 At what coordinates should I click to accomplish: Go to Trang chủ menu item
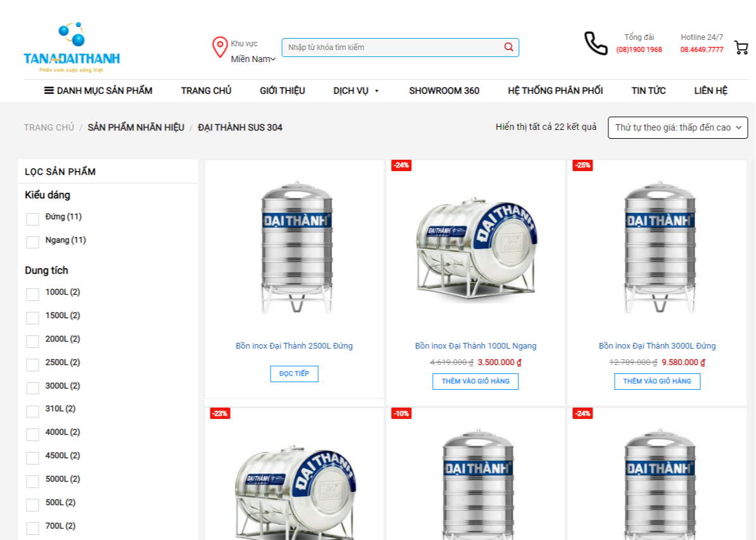[x=206, y=91]
